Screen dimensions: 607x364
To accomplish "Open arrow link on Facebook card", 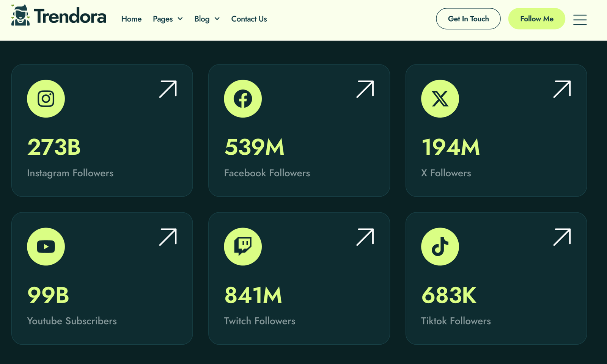I will [x=365, y=89].
